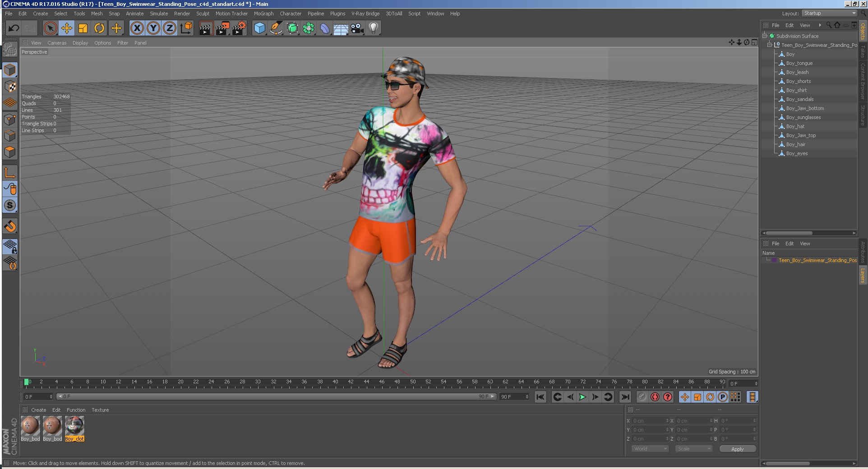The height and width of the screenshot is (469, 868).
Task: Open the Layers side tab
Action: 863,276
